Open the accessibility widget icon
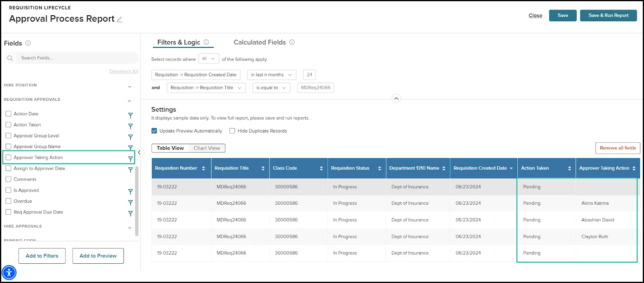Image resolution: width=644 pixels, height=283 pixels. pos(9,273)
